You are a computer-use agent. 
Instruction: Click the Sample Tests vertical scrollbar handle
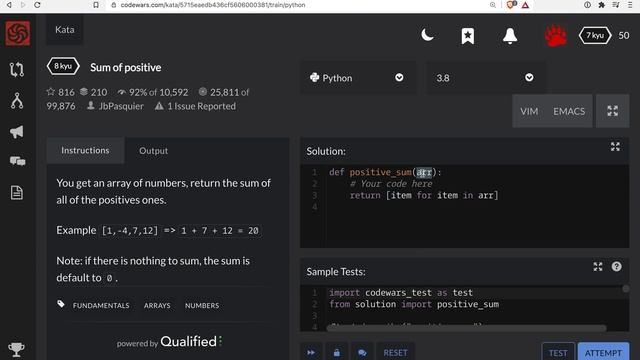[625, 289]
